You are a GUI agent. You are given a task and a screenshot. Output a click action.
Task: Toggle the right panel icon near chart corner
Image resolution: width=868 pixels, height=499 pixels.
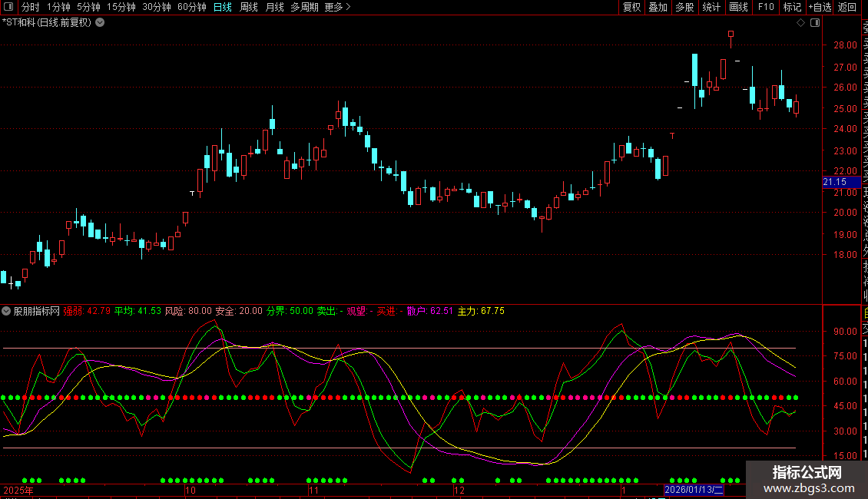815,23
